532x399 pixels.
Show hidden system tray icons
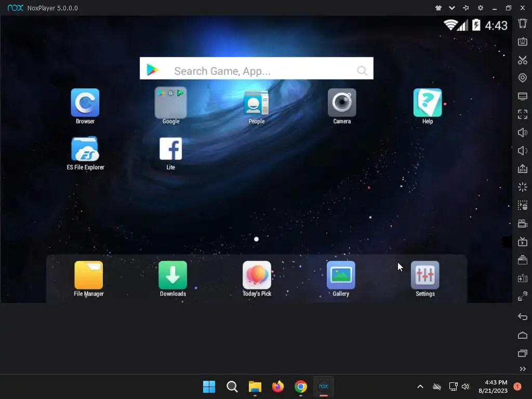coord(420,387)
